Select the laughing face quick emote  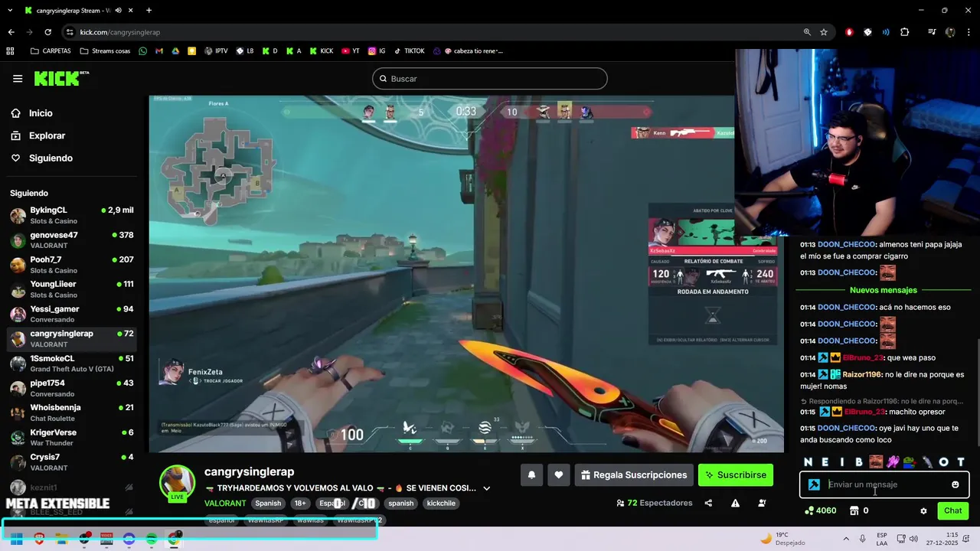[x=876, y=461]
